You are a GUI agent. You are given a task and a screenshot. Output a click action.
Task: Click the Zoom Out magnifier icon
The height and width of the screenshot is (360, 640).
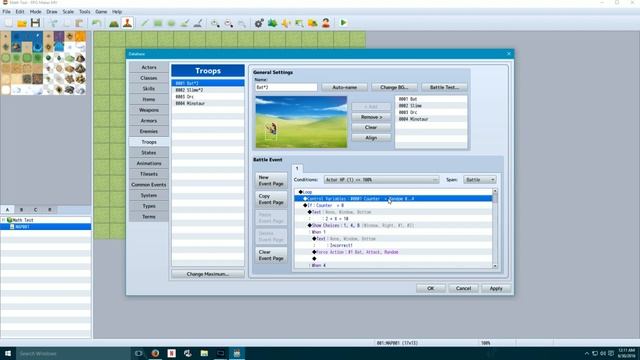(229, 23)
